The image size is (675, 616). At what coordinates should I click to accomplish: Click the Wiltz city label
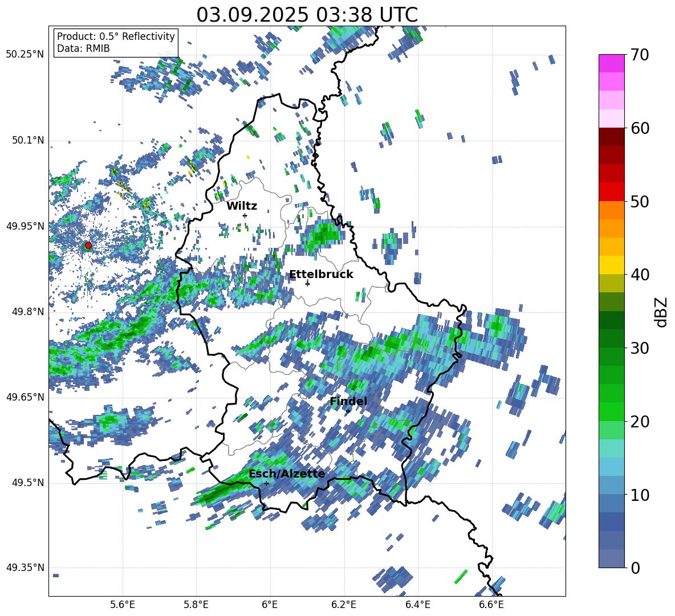242,206
